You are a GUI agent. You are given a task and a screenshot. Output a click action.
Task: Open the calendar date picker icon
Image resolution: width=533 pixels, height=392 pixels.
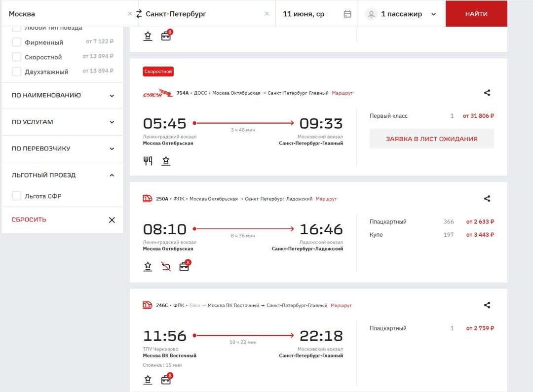tap(347, 14)
